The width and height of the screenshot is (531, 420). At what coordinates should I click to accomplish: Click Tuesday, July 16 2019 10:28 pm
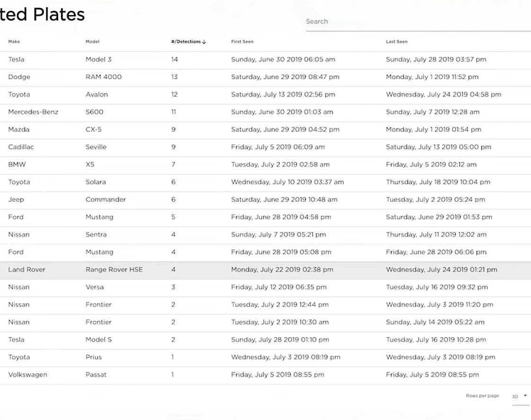click(x=436, y=340)
